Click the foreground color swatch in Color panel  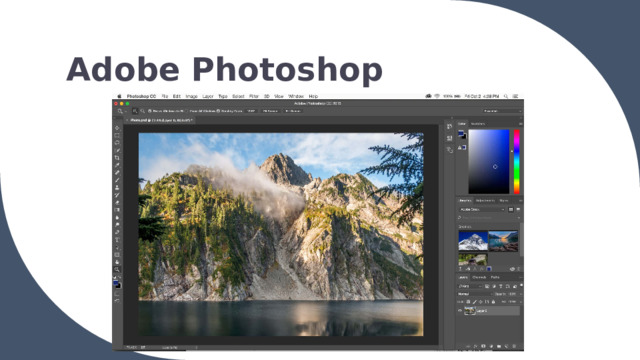point(461,133)
